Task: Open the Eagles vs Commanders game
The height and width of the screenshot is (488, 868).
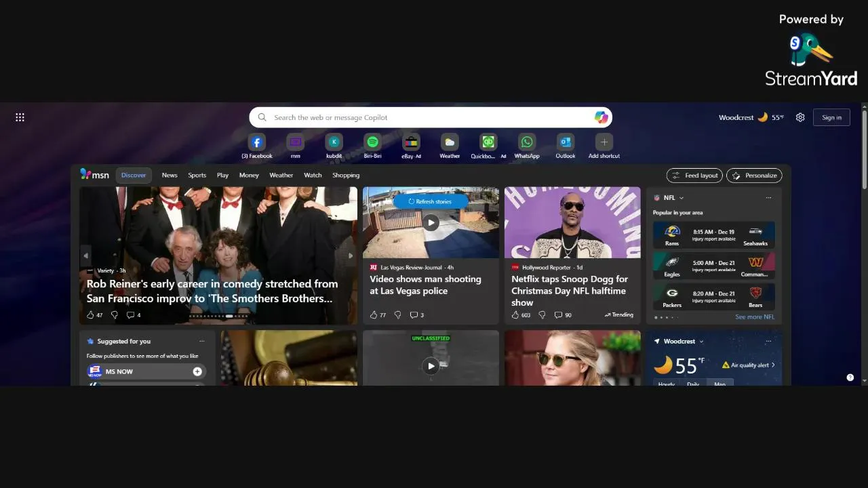Action: pyautogui.click(x=713, y=266)
